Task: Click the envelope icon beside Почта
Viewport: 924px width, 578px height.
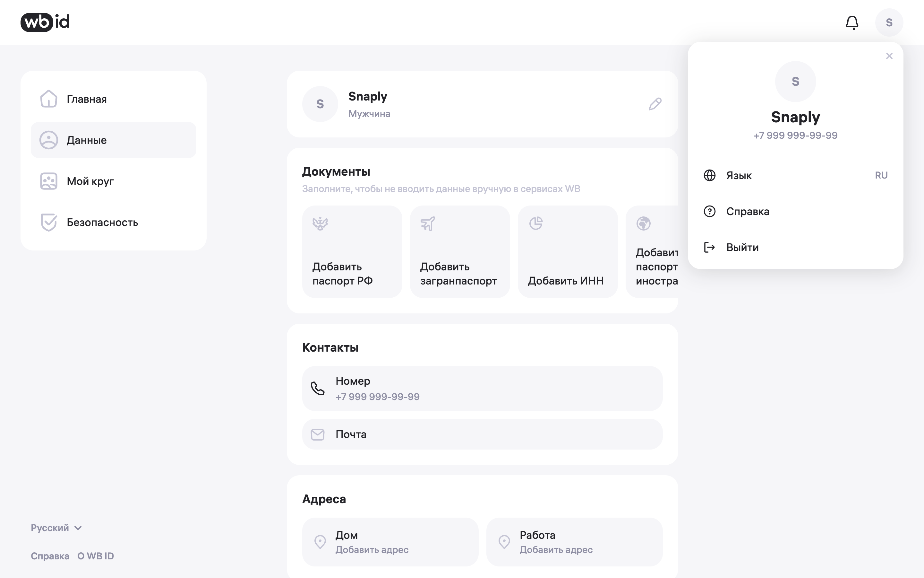Action: 317,434
